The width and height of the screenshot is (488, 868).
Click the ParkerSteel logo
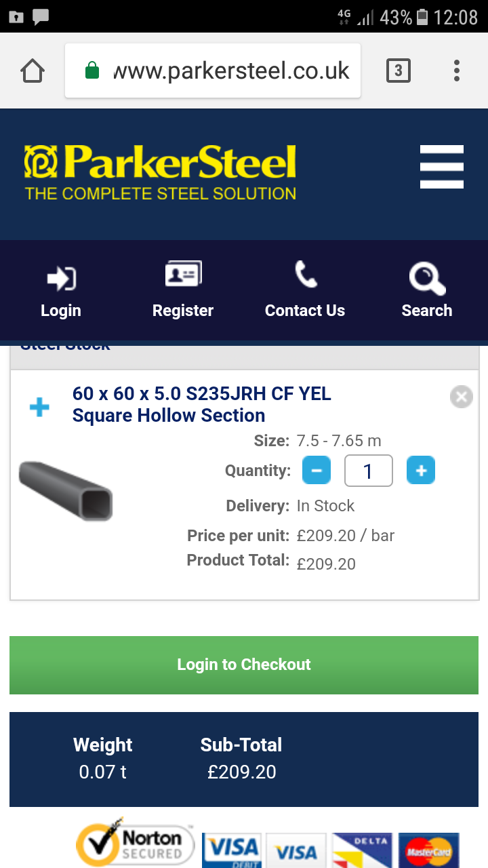(x=161, y=172)
